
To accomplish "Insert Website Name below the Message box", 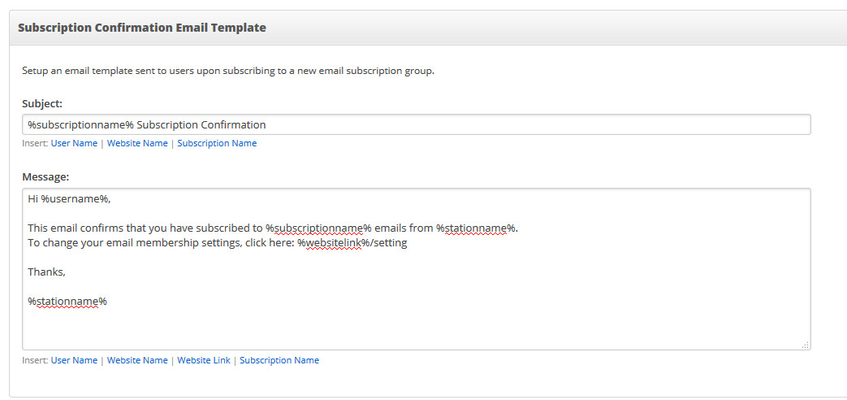I will 137,360.
